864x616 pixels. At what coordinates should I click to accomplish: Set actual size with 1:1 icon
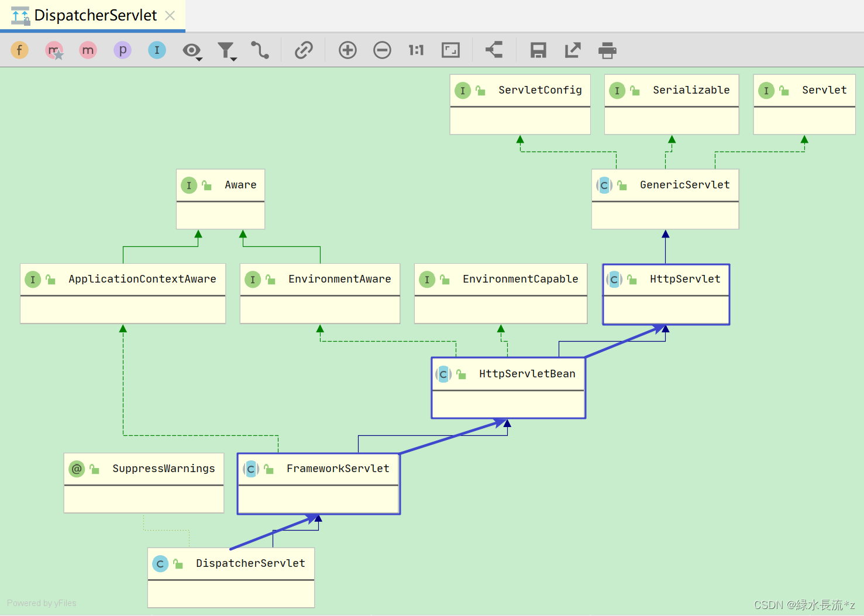click(x=416, y=50)
